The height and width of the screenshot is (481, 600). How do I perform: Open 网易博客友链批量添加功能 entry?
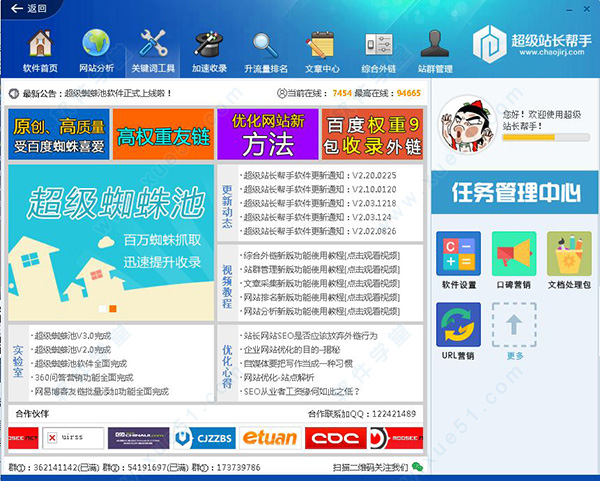pyautogui.click(x=101, y=391)
